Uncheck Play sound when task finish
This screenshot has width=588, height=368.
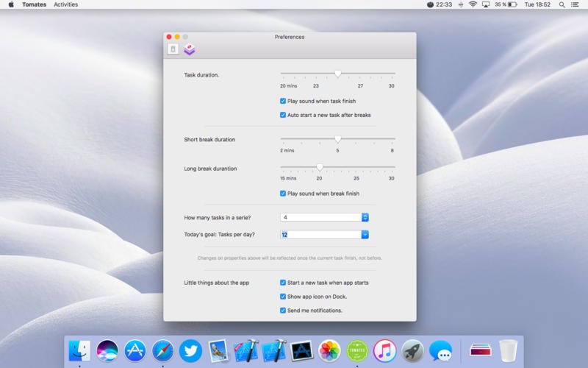pyautogui.click(x=283, y=101)
